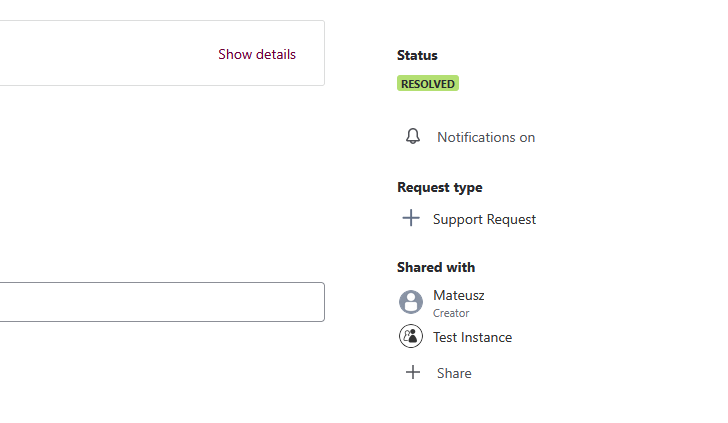
Task: Open the Show details link
Action: (x=257, y=54)
